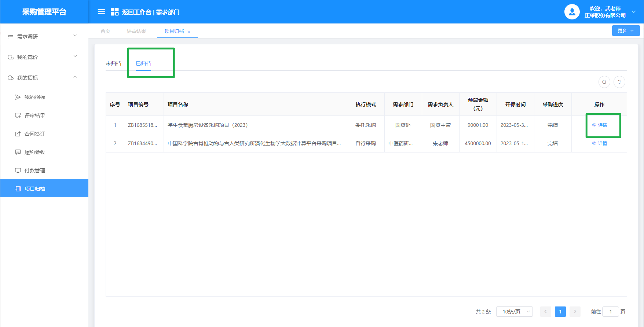Go to the 首页 tab

105,31
